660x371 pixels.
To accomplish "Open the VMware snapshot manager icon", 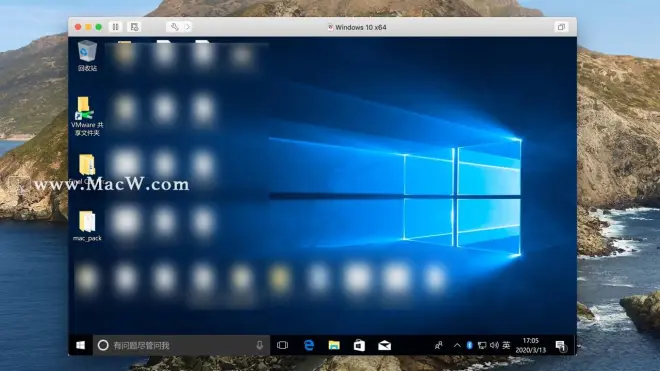I will tap(134, 27).
